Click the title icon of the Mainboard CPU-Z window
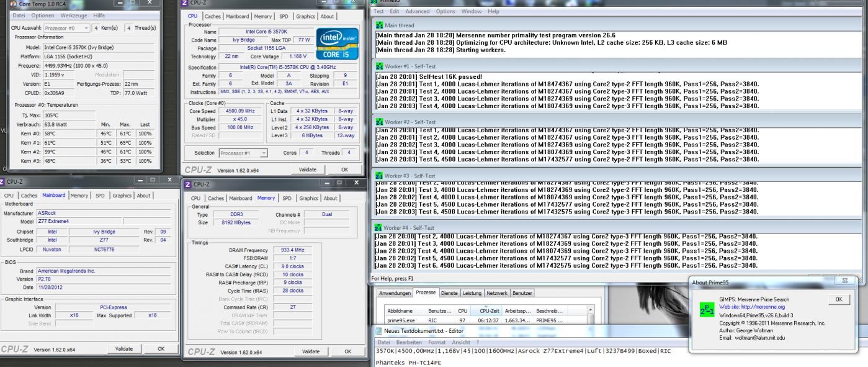868x367 pixels. [2, 181]
